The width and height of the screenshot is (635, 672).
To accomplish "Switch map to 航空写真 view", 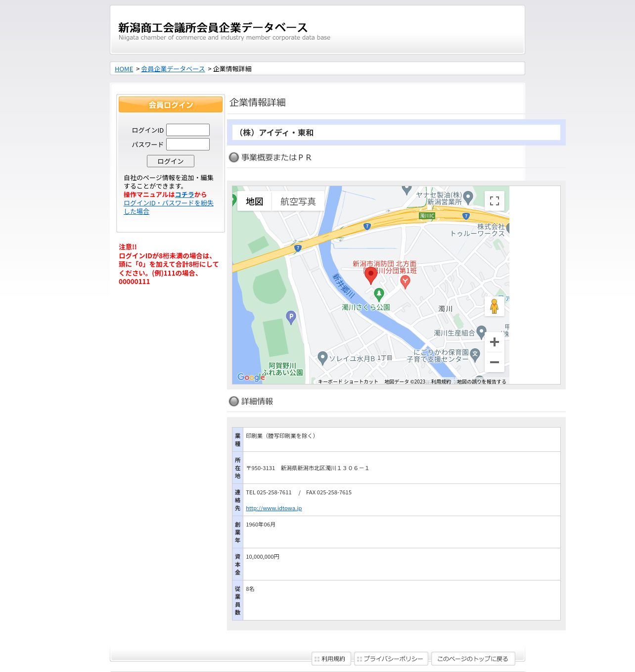I will [x=298, y=201].
